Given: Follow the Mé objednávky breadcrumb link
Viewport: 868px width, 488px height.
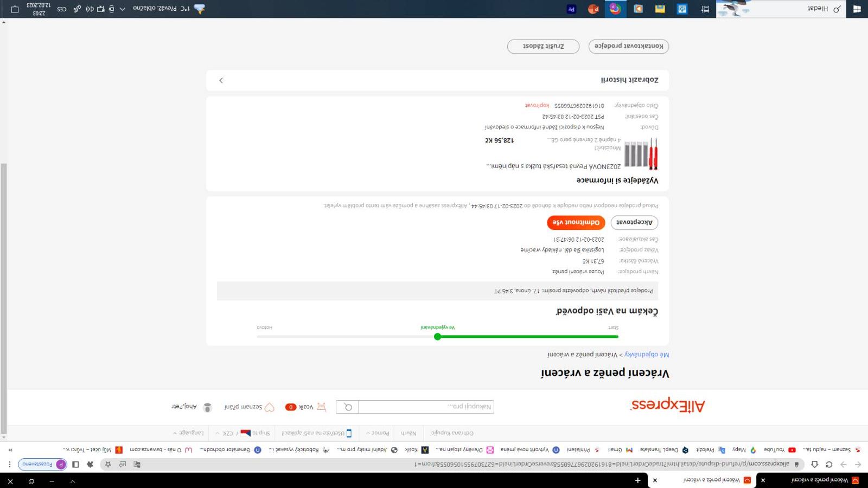Looking at the screenshot, I should (647, 355).
